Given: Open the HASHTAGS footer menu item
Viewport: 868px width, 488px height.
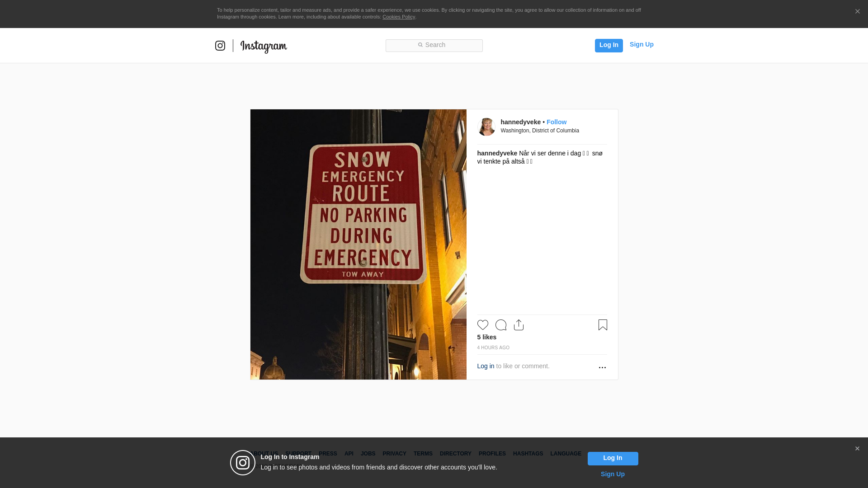Looking at the screenshot, I should 528,454.
